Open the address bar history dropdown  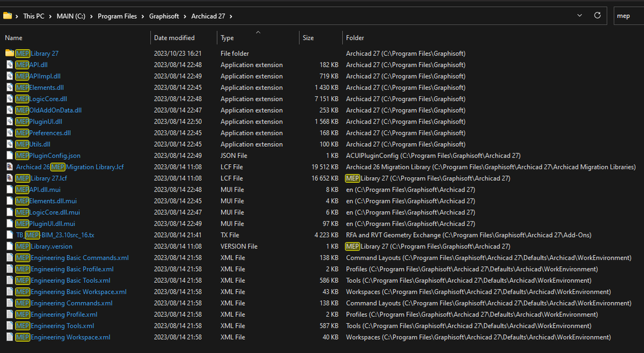[x=580, y=15]
